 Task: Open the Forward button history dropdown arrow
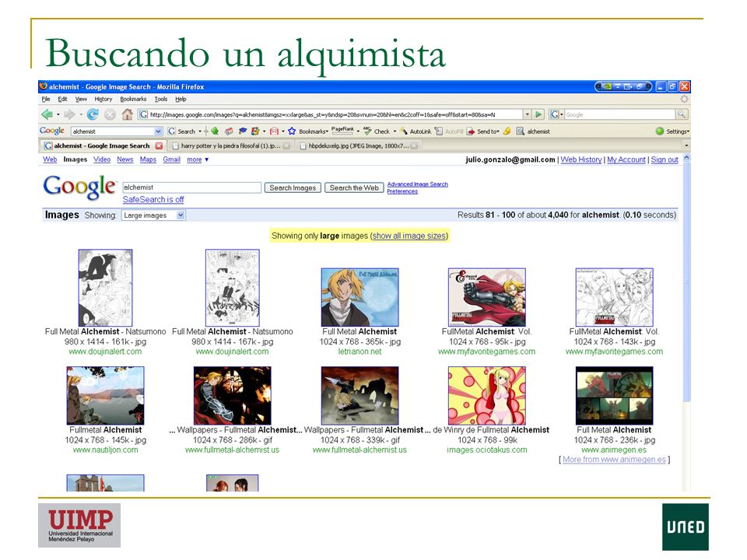pyautogui.click(x=81, y=115)
